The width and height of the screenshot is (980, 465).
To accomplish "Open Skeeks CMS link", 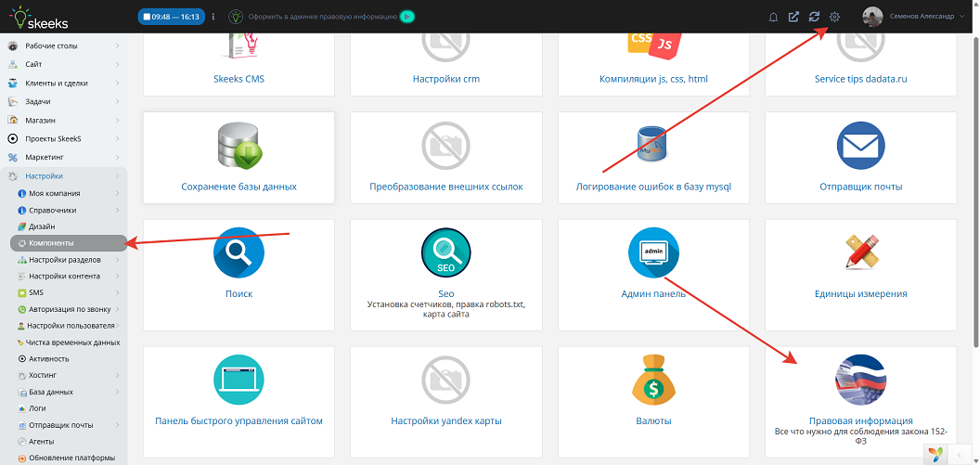I will [x=239, y=80].
